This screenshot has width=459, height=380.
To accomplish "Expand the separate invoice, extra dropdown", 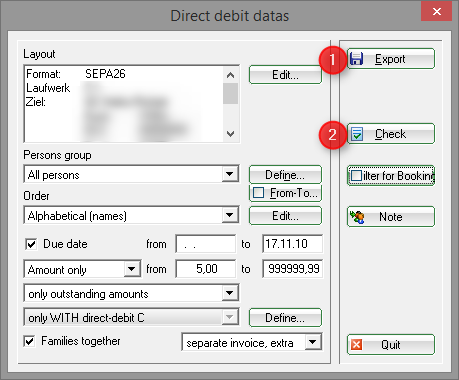I will tap(313, 342).
